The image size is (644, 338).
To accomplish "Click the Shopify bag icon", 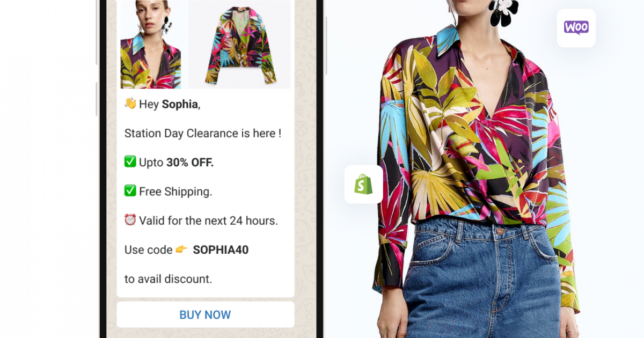I will [x=363, y=185].
